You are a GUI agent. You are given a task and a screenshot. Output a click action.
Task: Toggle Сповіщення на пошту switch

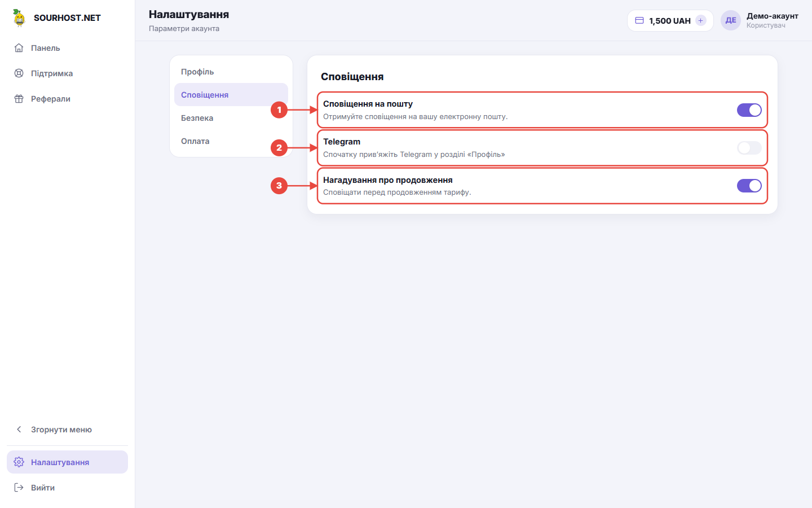coord(749,110)
